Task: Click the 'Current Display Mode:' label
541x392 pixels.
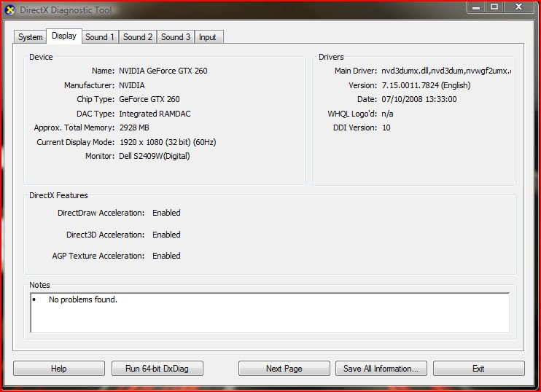Action: pos(76,142)
